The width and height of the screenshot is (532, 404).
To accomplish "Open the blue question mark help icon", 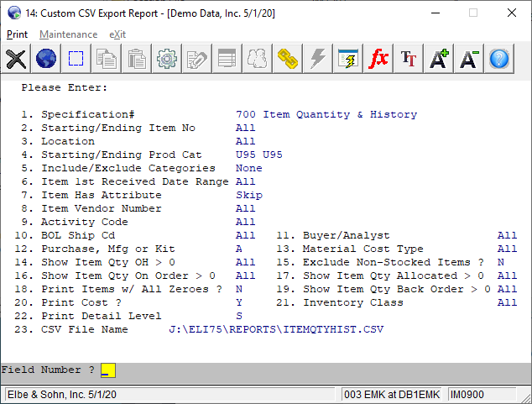I will click(x=499, y=59).
